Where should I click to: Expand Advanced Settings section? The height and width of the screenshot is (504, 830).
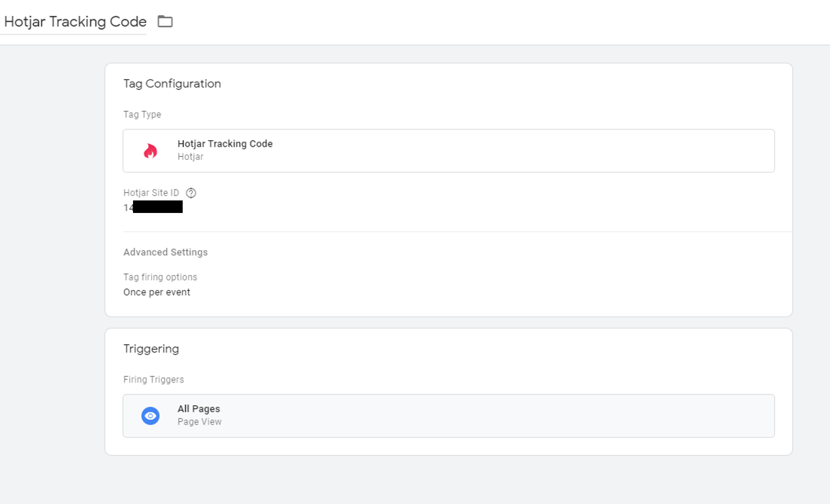pyautogui.click(x=165, y=252)
